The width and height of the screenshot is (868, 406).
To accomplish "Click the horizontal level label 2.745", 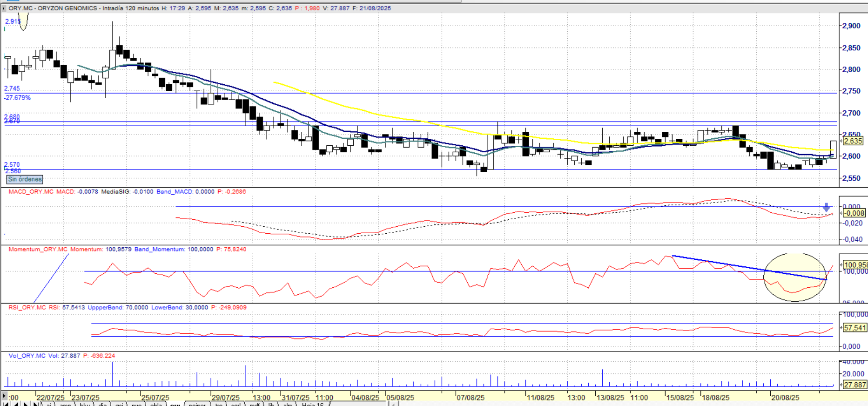I will pos(12,88).
